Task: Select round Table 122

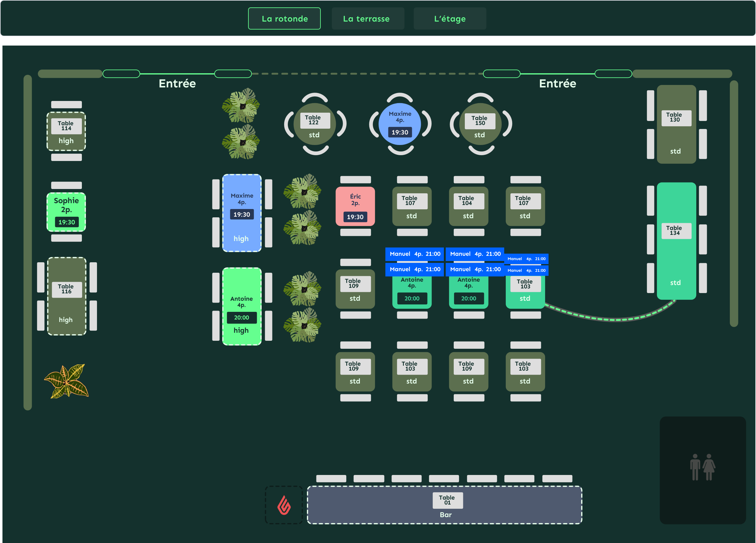Action: [x=315, y=124]
